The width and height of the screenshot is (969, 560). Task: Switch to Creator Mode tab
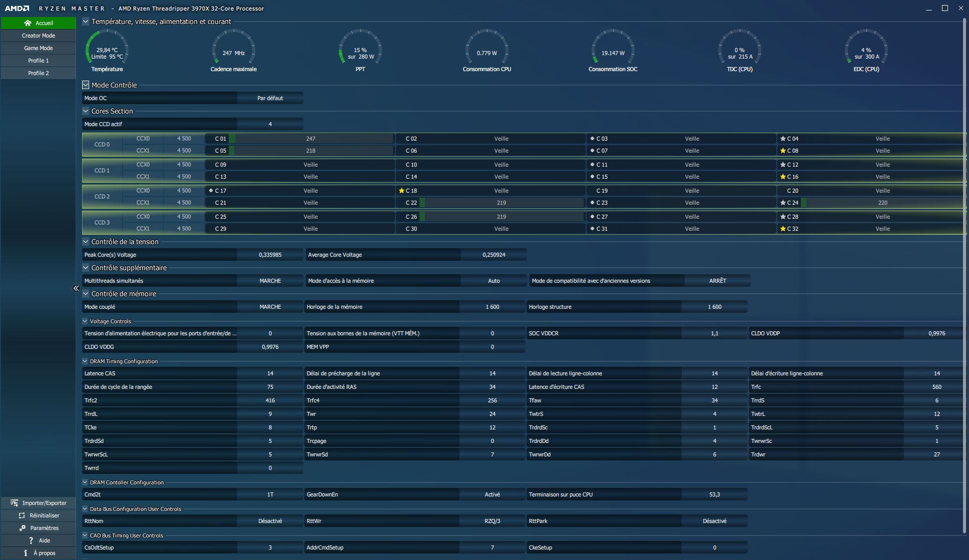[x=39, y=36]
